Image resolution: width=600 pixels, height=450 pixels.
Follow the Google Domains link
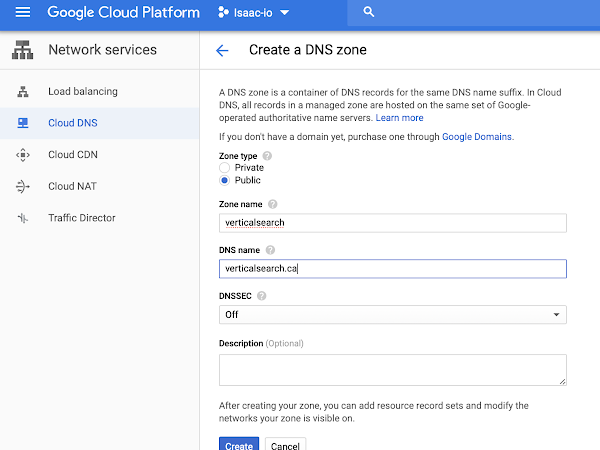478,137
